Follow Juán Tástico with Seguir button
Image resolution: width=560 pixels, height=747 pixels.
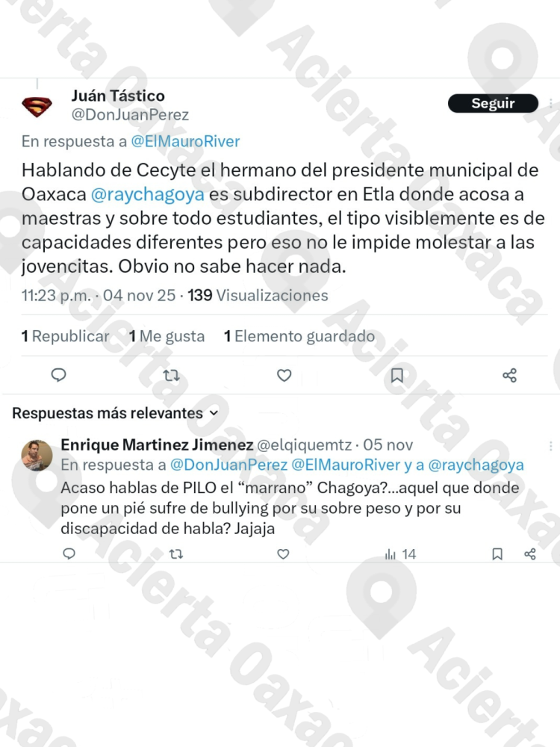(493, 103)
